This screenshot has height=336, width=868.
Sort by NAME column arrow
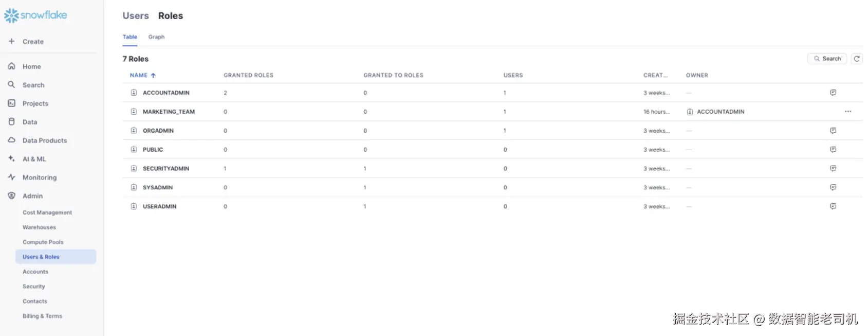pyautogui.click(x=153, y=75)
